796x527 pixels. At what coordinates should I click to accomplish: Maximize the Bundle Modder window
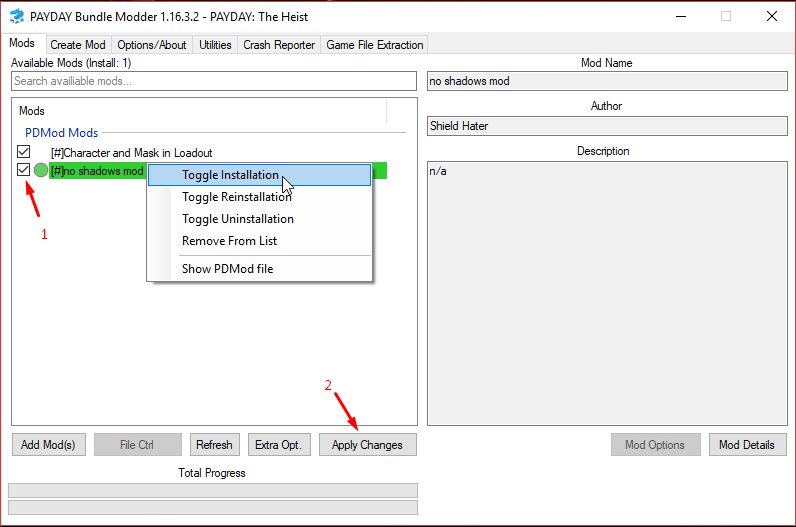pos(726,16)
